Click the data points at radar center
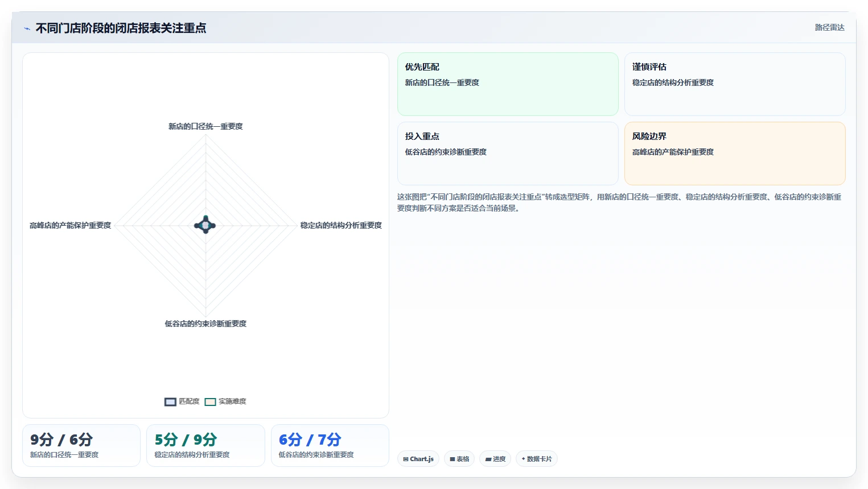 (205, 225)
